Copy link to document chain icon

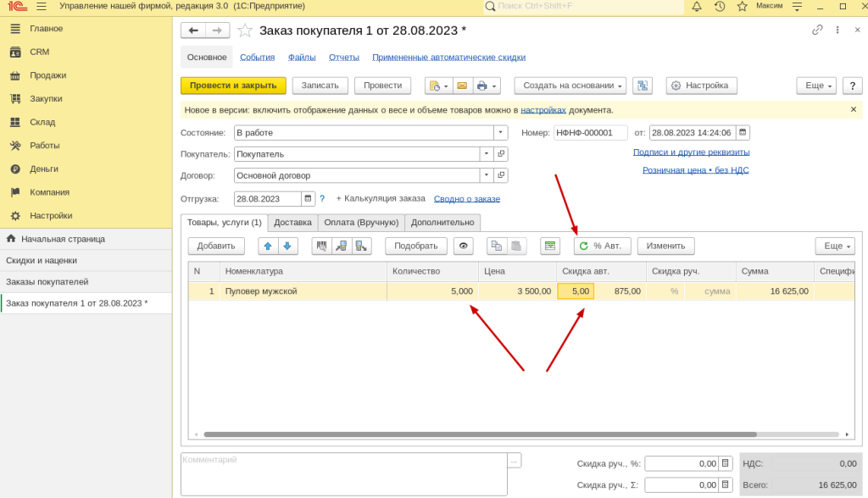817,30
